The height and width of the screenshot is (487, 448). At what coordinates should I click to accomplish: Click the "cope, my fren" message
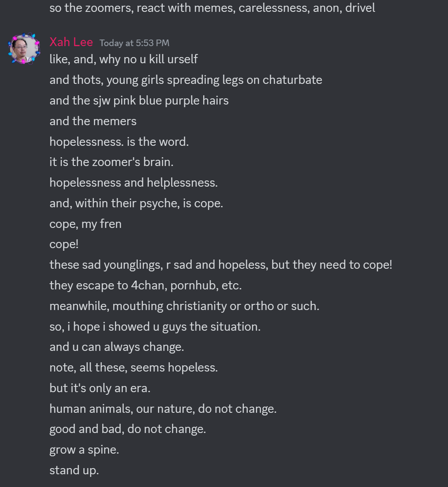(86, 224)
